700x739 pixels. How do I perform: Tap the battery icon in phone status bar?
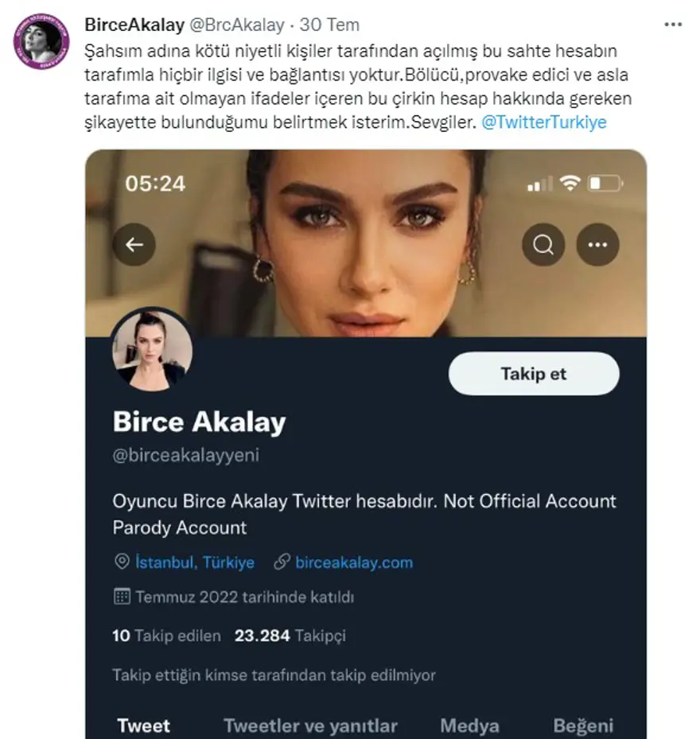[606, 185]
